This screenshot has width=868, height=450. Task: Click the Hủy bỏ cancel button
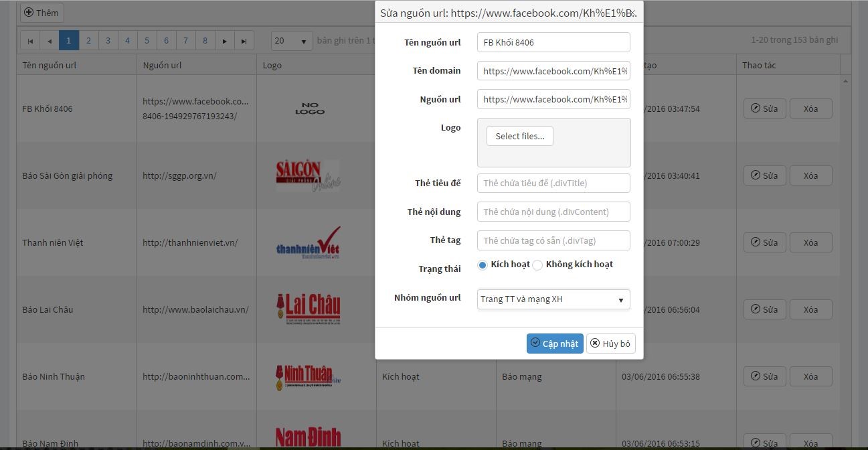pos(610,344)
